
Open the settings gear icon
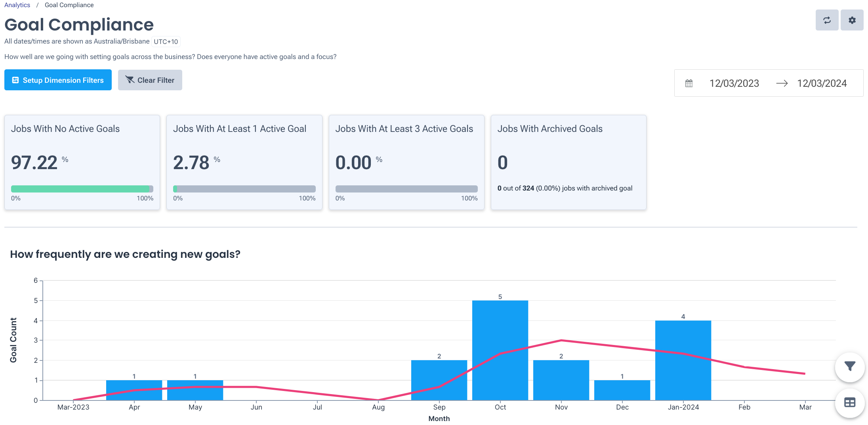(852, 20)
